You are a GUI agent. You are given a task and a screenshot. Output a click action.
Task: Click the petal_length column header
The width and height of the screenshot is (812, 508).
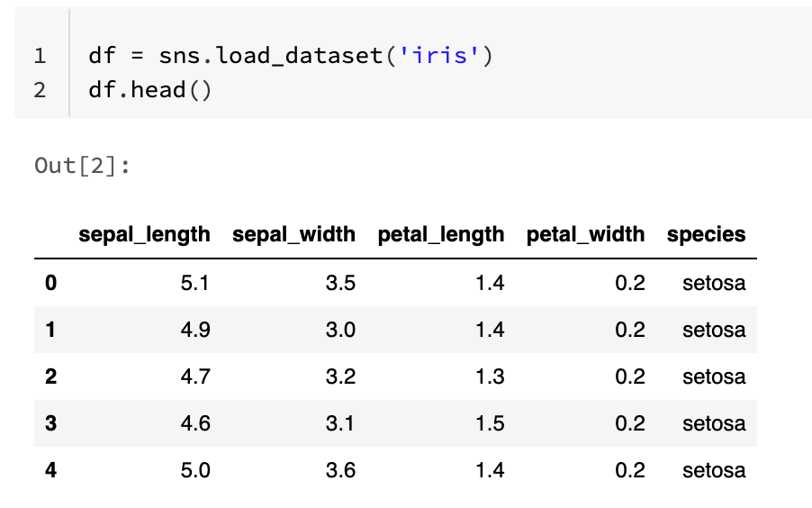(x=441, y=235)
